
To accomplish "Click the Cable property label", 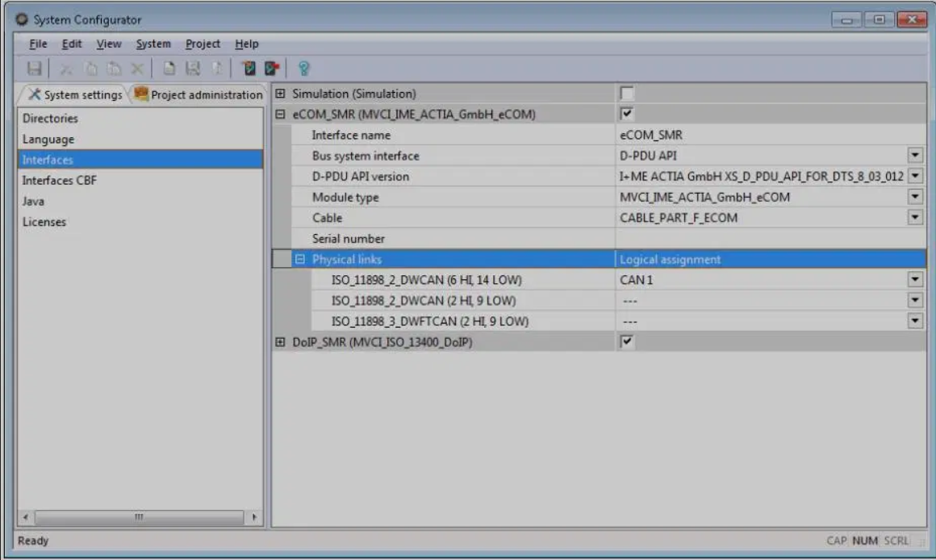I will 327,217.
